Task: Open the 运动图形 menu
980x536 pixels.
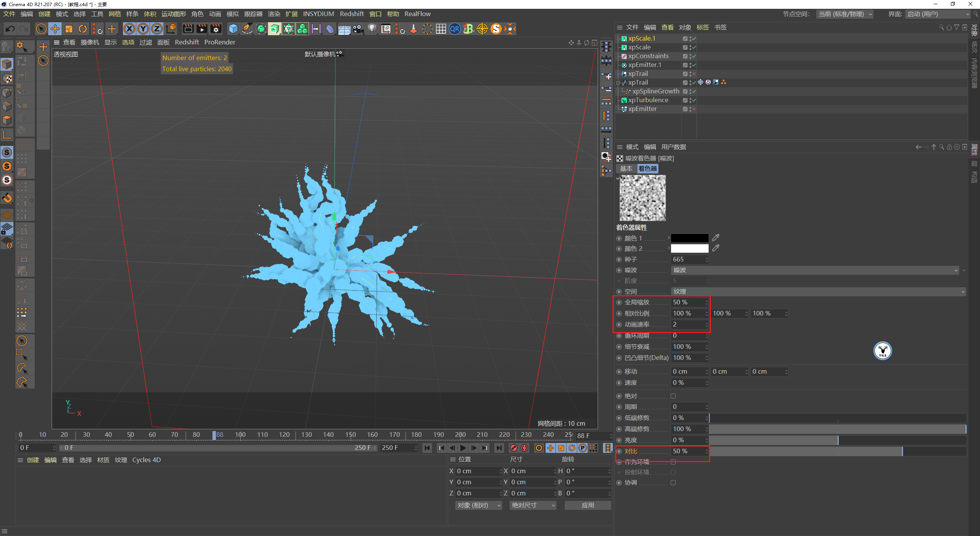Action: [173, 14]
